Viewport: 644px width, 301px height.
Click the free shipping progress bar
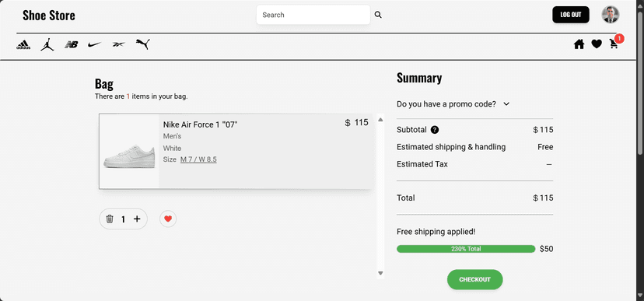pyautogui.click(x=466, y=249)
